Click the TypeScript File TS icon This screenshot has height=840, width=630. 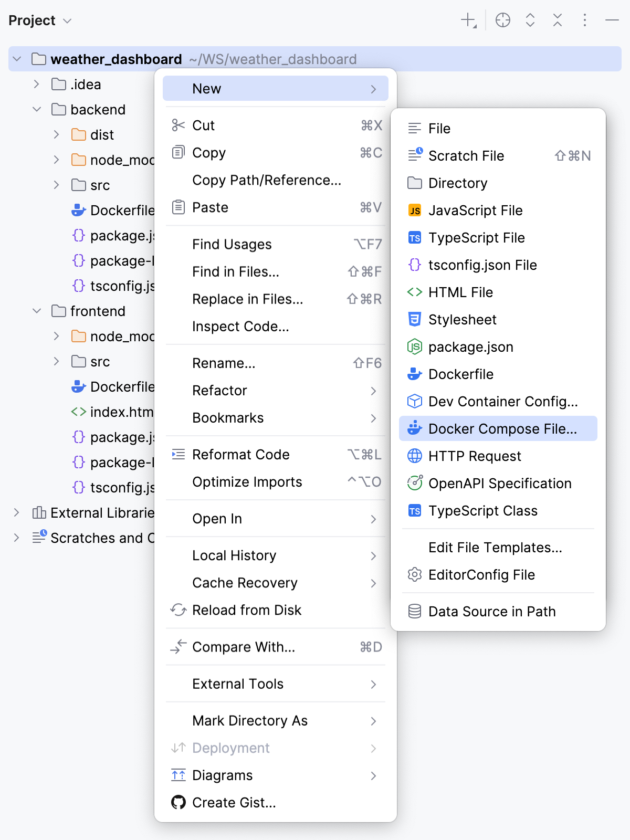(415, 238)
